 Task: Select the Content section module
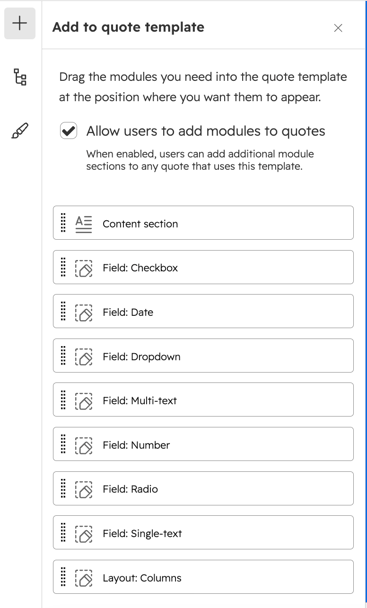coord(203,223)
